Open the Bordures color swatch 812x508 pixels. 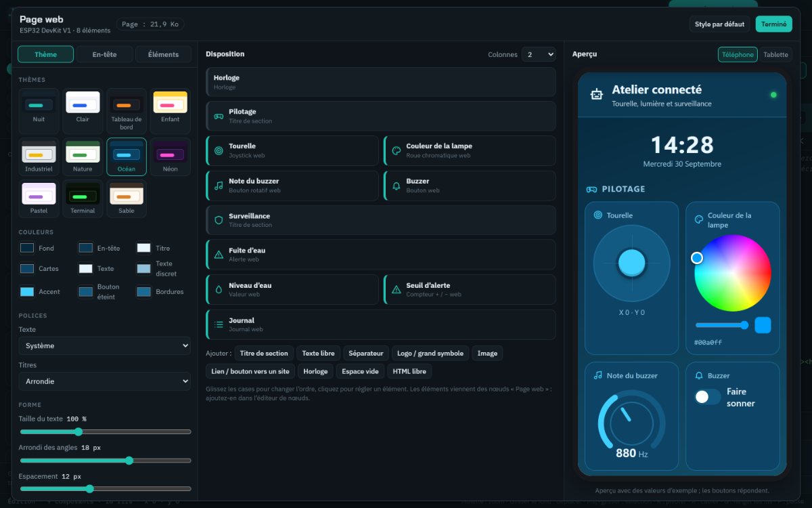(143, 291)
